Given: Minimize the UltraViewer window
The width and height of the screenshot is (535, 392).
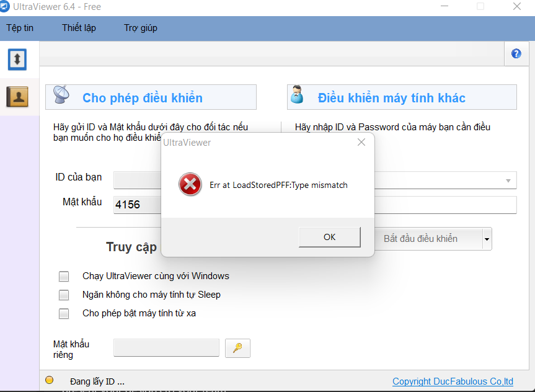Looking at the screenshot, I should (x=444, y=6).
